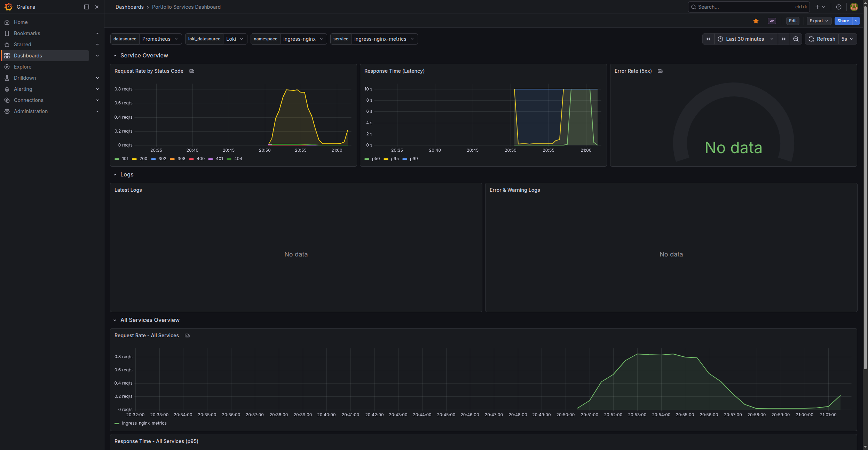
Task: Open Explore from the sidebar
Action: pos(23,66)
